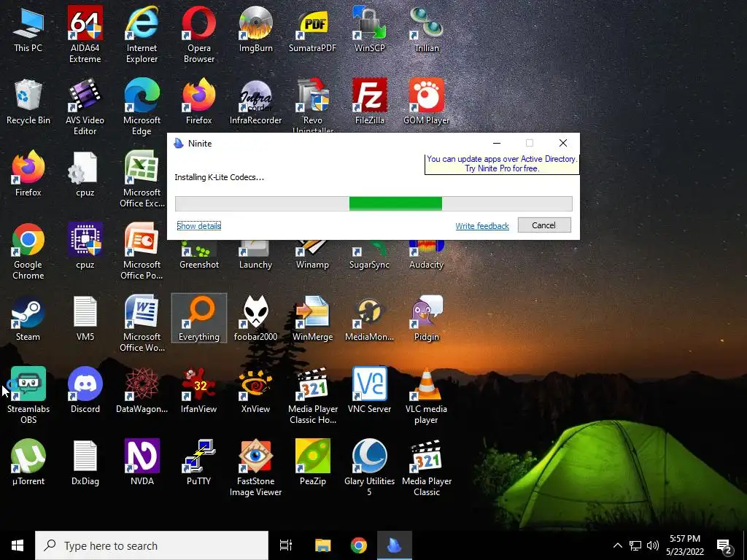Select the µTorrent desktop icon

[x=28, y=463]
